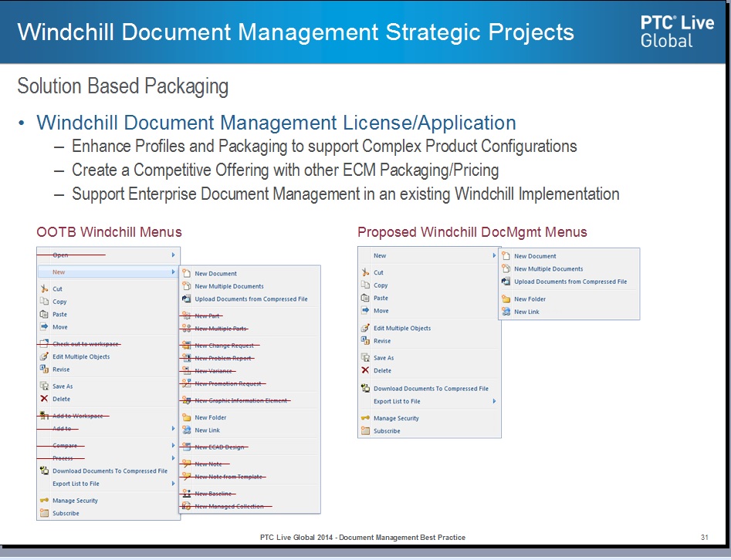The width and height of the screenshot is (731, 560).
Task: Expand Export List to File arrow in DocMgmt menu
Action: (x=494, y=400)
